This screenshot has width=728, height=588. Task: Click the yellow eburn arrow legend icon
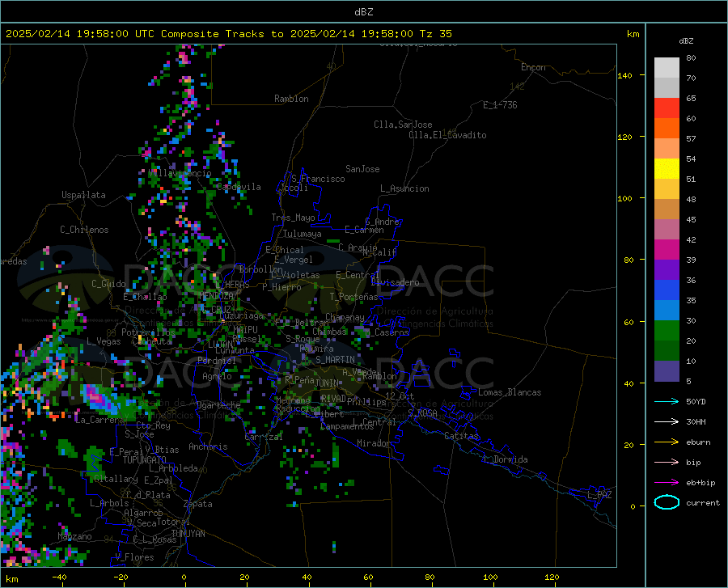[667, 442]
